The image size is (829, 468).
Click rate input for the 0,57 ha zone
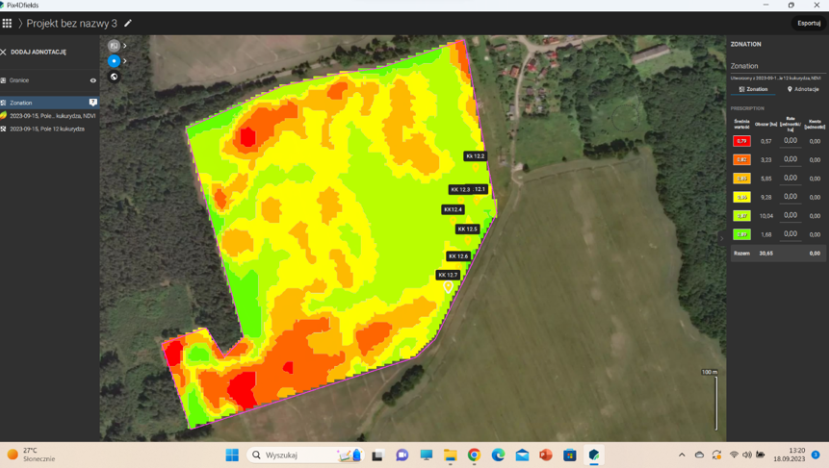[x=790, y=141]
